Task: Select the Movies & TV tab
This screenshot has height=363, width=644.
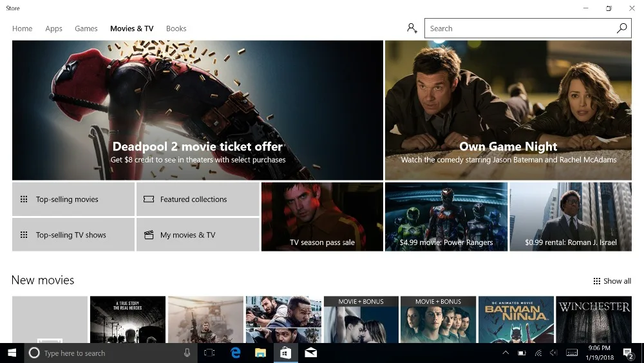Action: pyautogui.click(x=132, y=28)
